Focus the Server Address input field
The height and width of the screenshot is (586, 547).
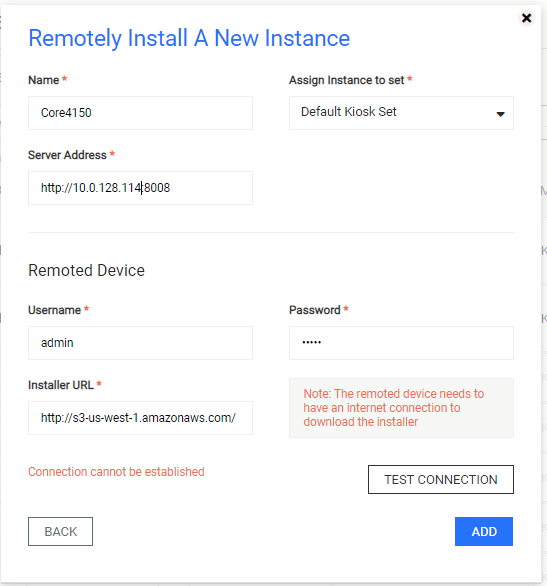point(140,188)
